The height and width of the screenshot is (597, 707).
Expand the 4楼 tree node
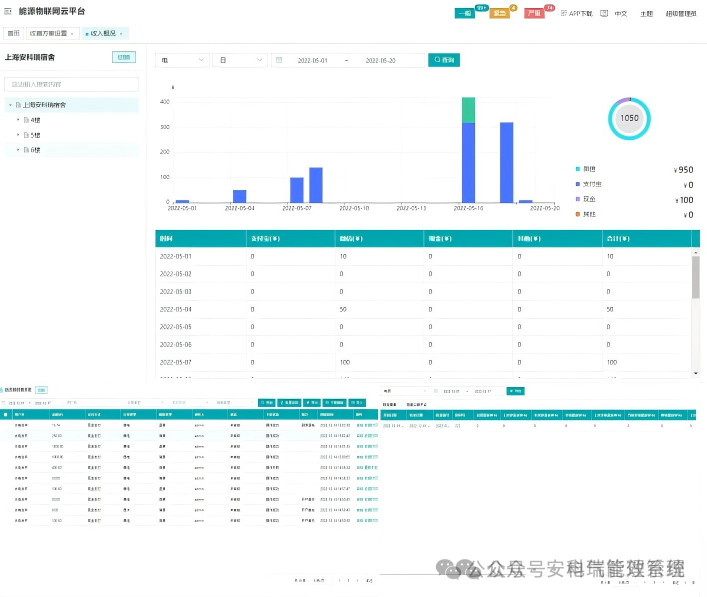tap(18, 120)
